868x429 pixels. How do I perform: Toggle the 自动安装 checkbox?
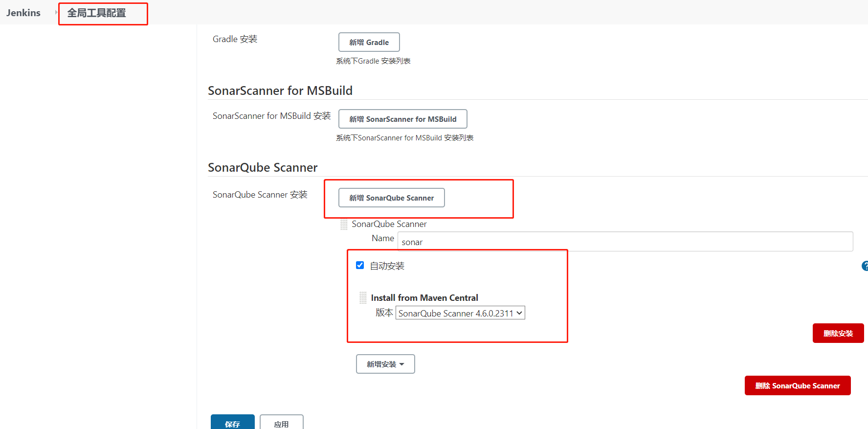pyautogui.click(x=360, y=265)
